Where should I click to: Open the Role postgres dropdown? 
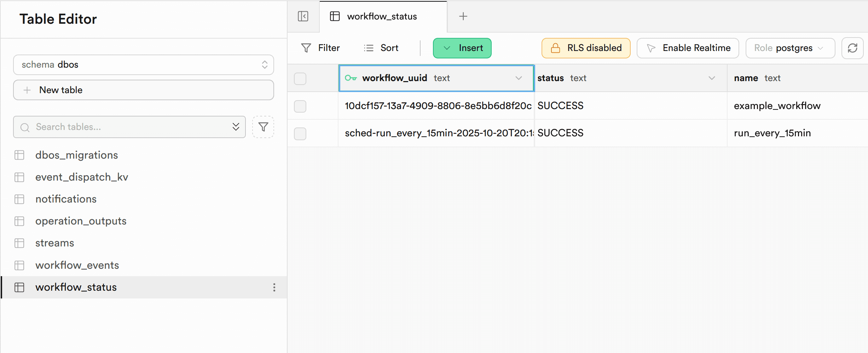(790, 48)
